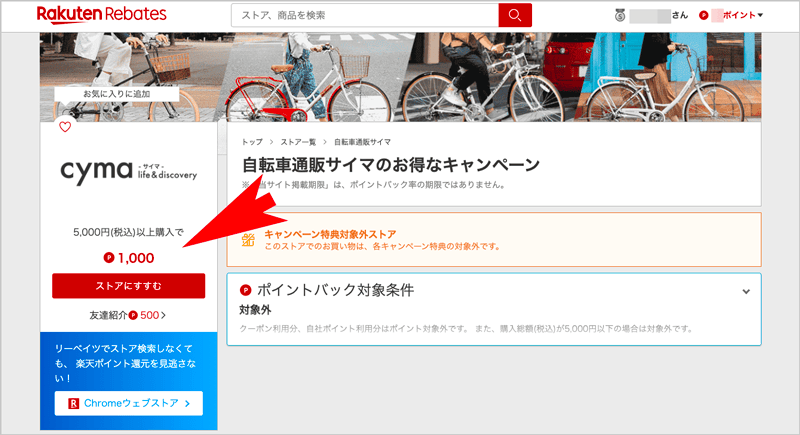This screenshot has width=800, height=435.
Task: Click the R icon on Chrome store button
Action: point(73,403)
